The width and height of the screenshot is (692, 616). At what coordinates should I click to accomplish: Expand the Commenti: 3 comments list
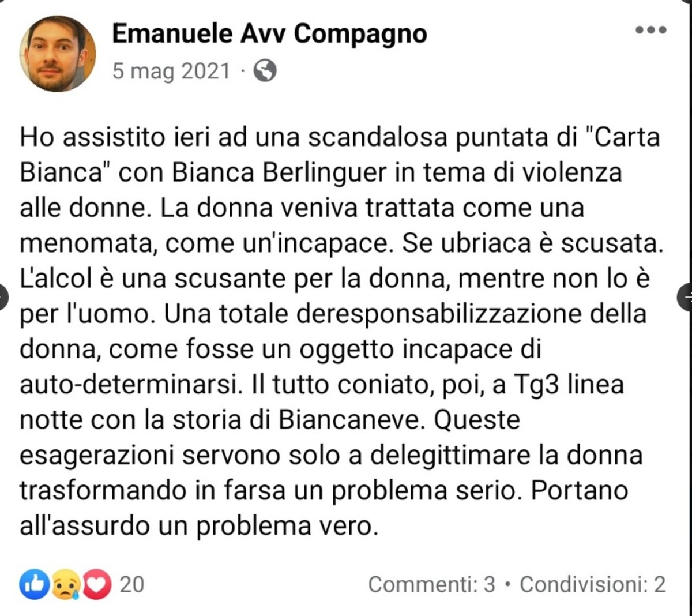[x=431, y=584]
